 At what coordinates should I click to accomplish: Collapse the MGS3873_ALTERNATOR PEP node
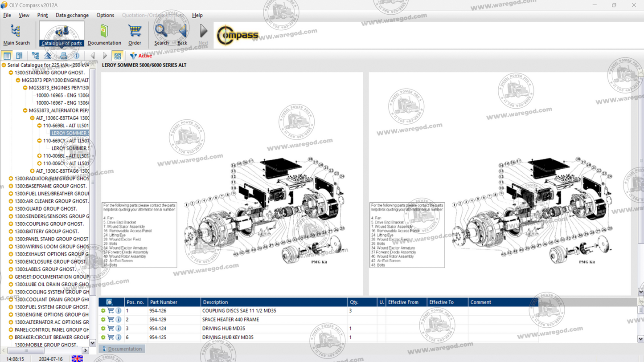(x=25, y=110)
